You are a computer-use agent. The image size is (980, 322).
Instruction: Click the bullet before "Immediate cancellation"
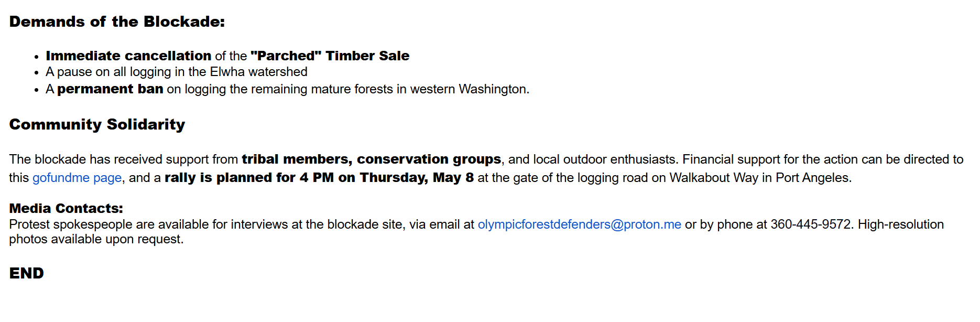click(x=37, y=57)
